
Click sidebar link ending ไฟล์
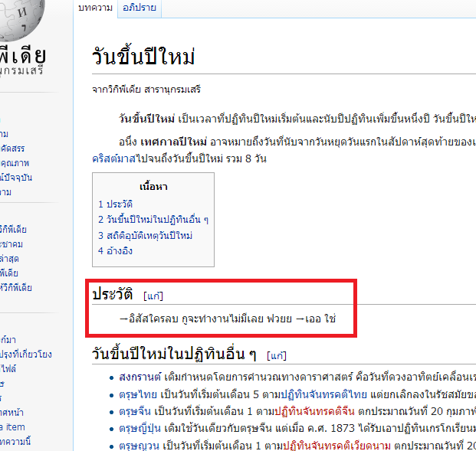tap(8, 369)
